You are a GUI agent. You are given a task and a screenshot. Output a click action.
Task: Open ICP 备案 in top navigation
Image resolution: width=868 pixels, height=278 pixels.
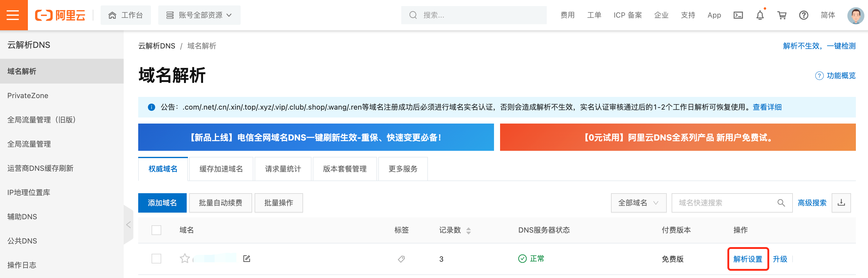click(627, 15)
